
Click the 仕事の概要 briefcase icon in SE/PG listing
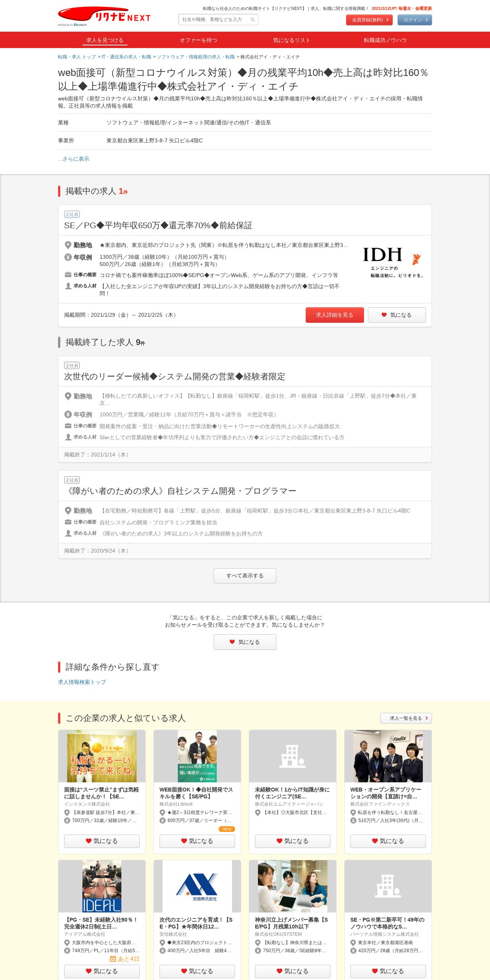pyautogui.click(x=68, y=275)
